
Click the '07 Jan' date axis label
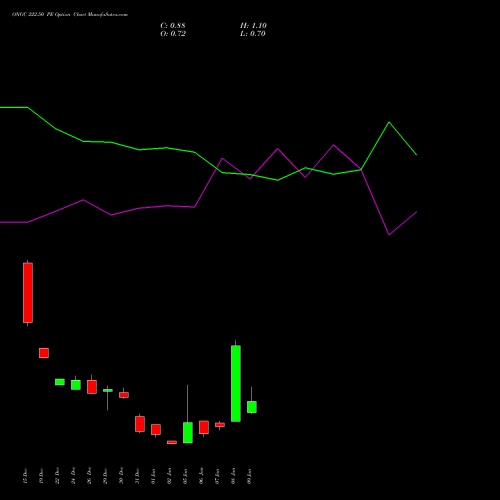click(x=218, y=476)
